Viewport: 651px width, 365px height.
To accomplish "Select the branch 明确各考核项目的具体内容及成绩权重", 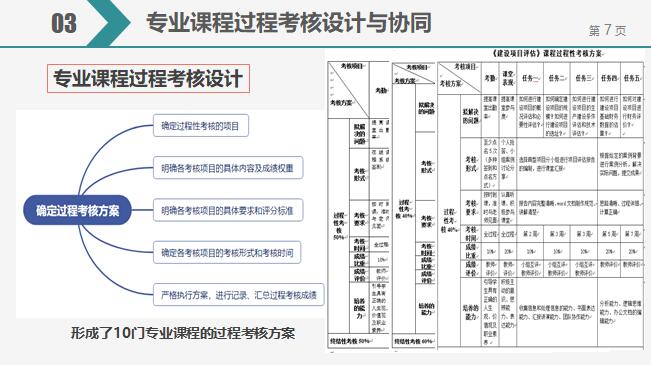I will pyautogui.click(x=228, y=168).
